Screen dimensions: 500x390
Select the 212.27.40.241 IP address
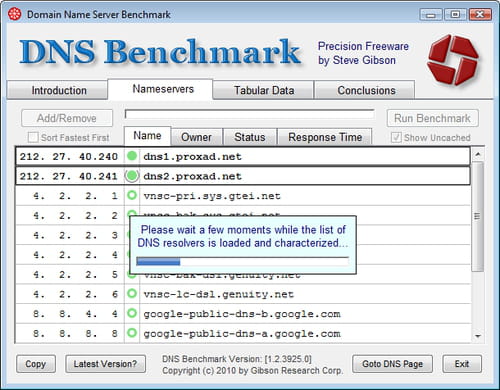[69, 176]
